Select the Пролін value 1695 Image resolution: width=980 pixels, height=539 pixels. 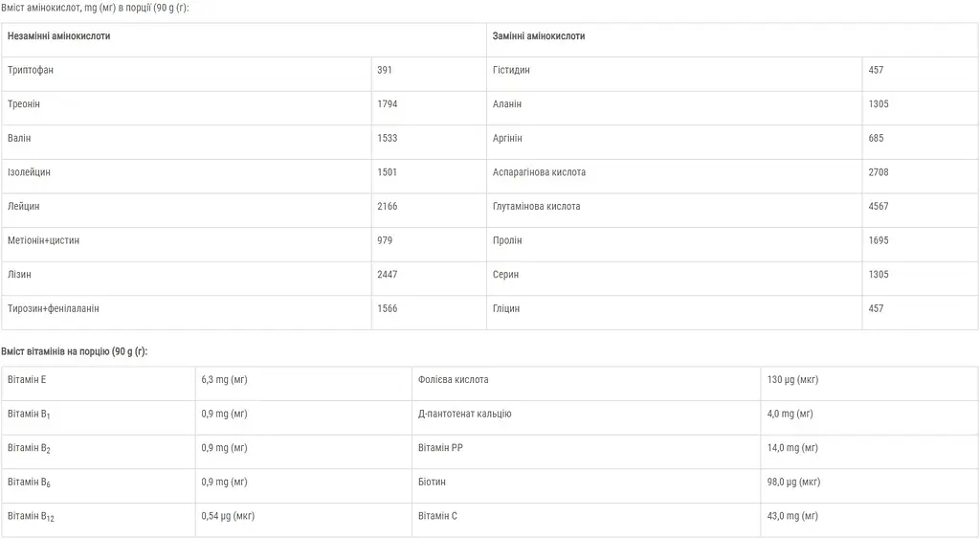[878, 240]
